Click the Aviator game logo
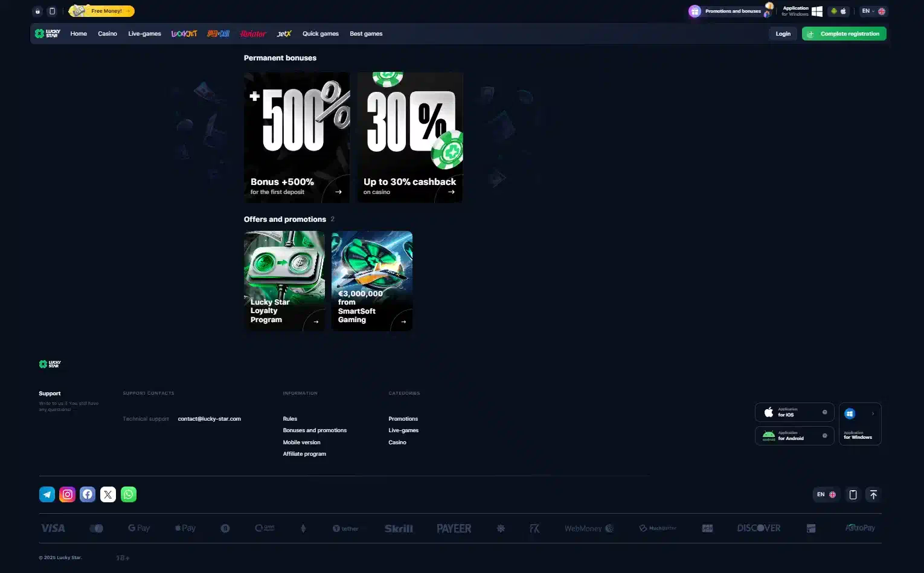 click(x=253, y=34)
